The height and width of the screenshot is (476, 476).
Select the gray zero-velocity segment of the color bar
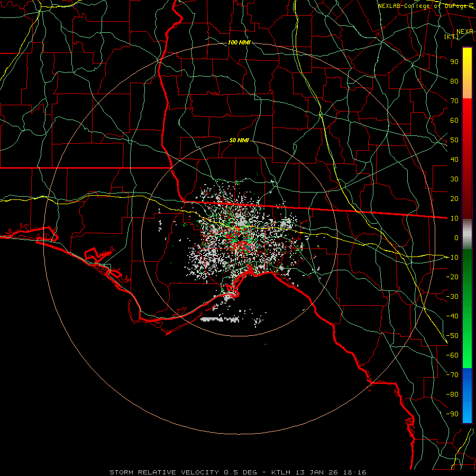pyautogui.click(x=467, y=234)
